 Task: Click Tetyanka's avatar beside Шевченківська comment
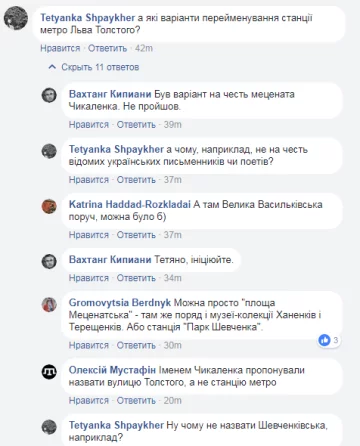click(x=49, y=427)
